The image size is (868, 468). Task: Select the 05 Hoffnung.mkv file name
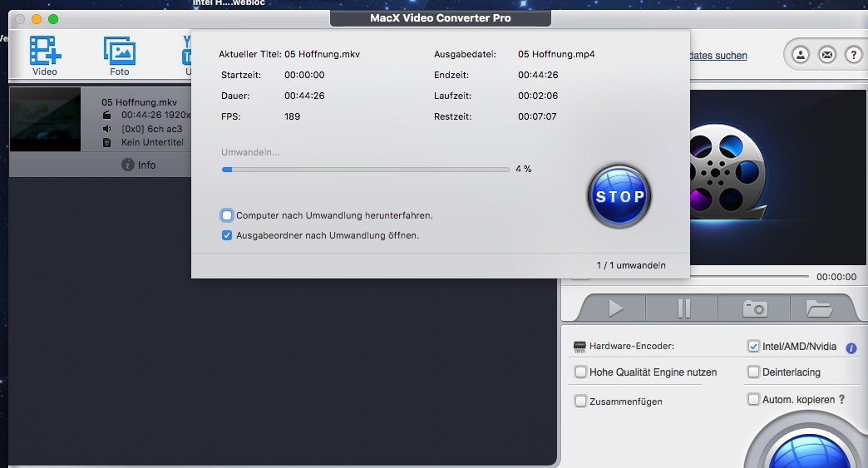139,102
